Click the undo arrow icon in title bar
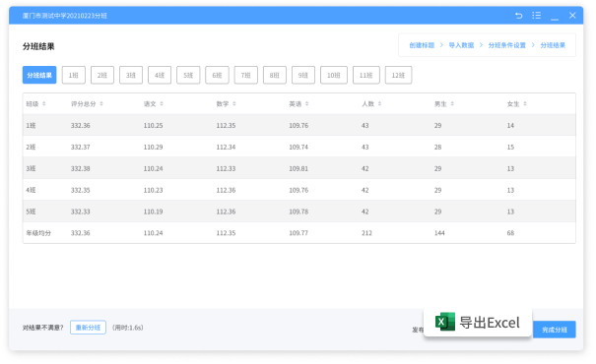 tap(518, 16)
